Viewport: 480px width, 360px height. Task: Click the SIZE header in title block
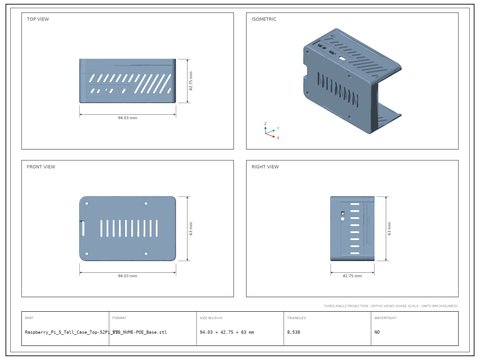[x=211, y=318]
